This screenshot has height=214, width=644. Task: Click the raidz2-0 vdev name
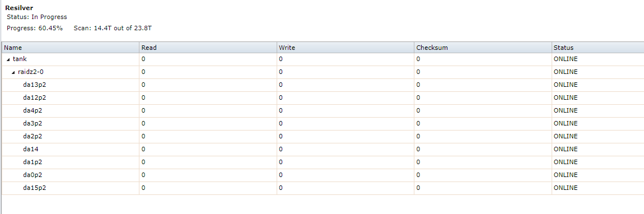[x=31, y=72]
